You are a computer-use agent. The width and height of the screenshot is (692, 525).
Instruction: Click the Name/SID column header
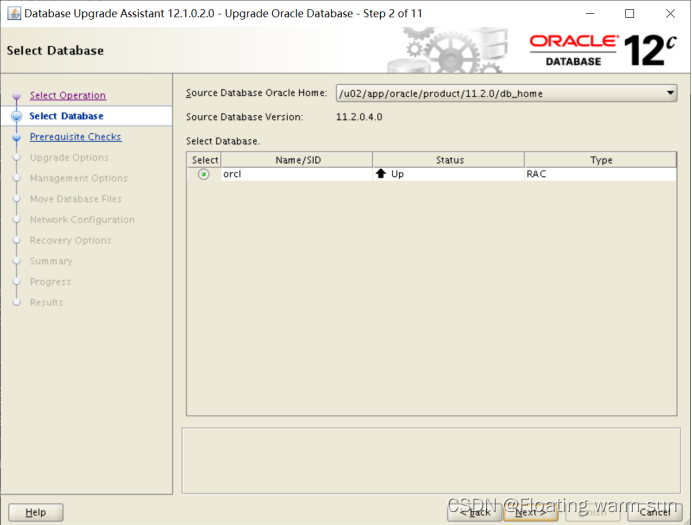[297, 160]
